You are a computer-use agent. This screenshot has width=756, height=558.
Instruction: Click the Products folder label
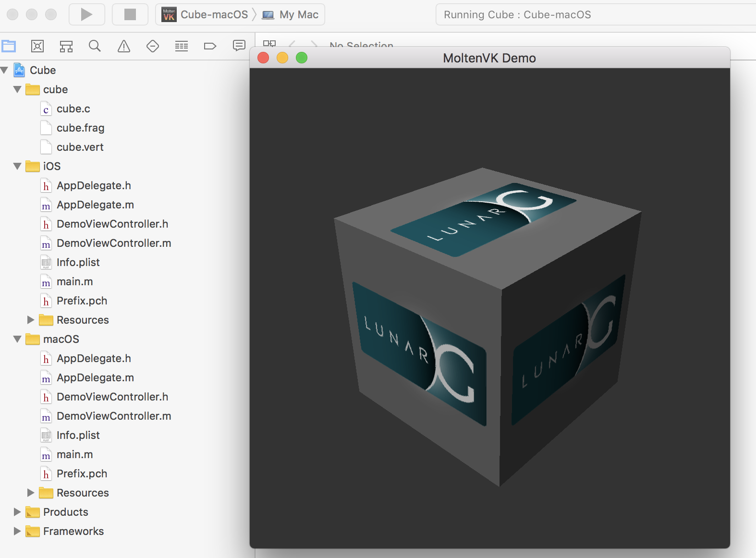66,512
